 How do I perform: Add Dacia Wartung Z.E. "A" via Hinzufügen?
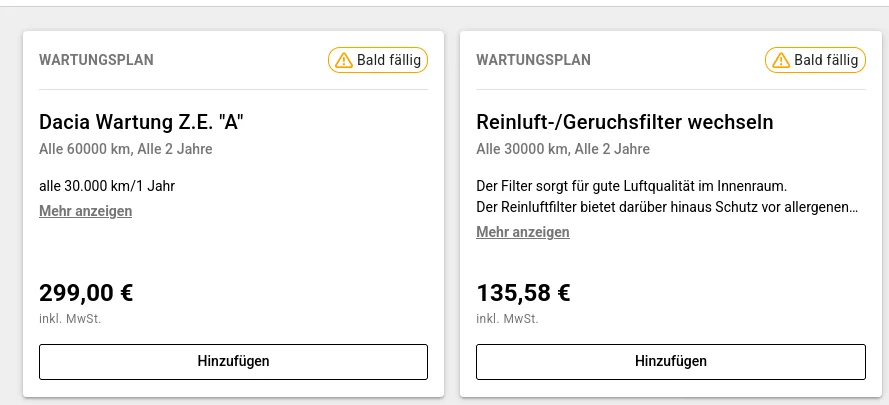pos(233,361)
